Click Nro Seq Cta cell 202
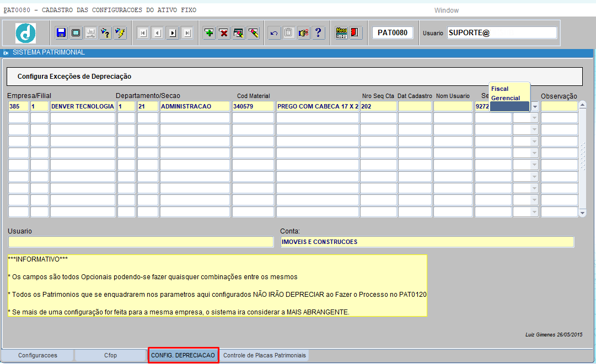 point(378,106)
